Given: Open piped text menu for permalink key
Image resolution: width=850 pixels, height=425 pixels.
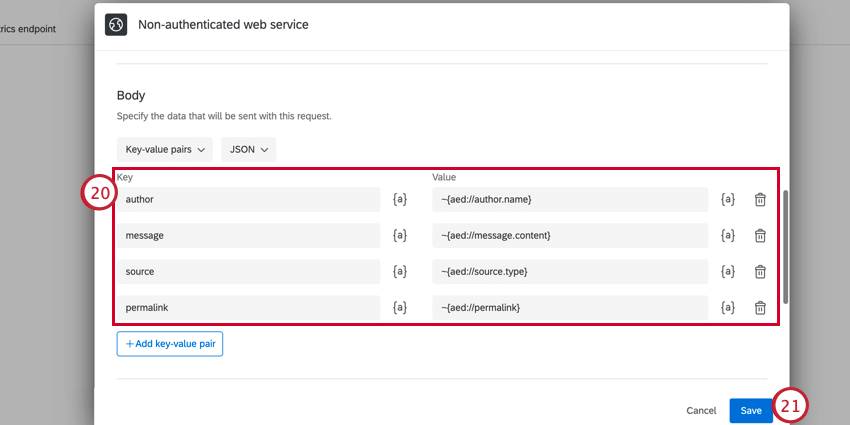Looking at the screenshot, I should tap(400, 308).
